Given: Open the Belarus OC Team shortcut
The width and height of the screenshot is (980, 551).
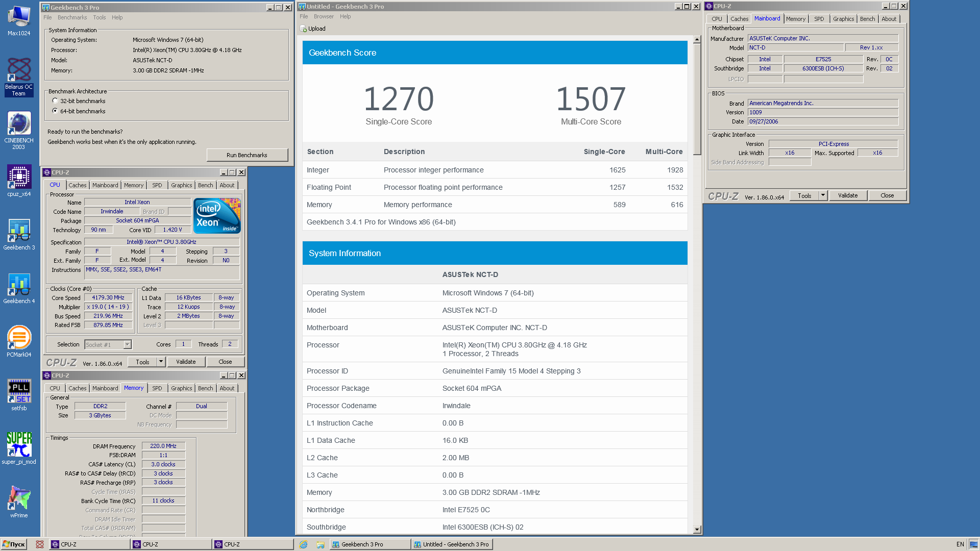Looking at the screenshot, I should click(19, 77).
